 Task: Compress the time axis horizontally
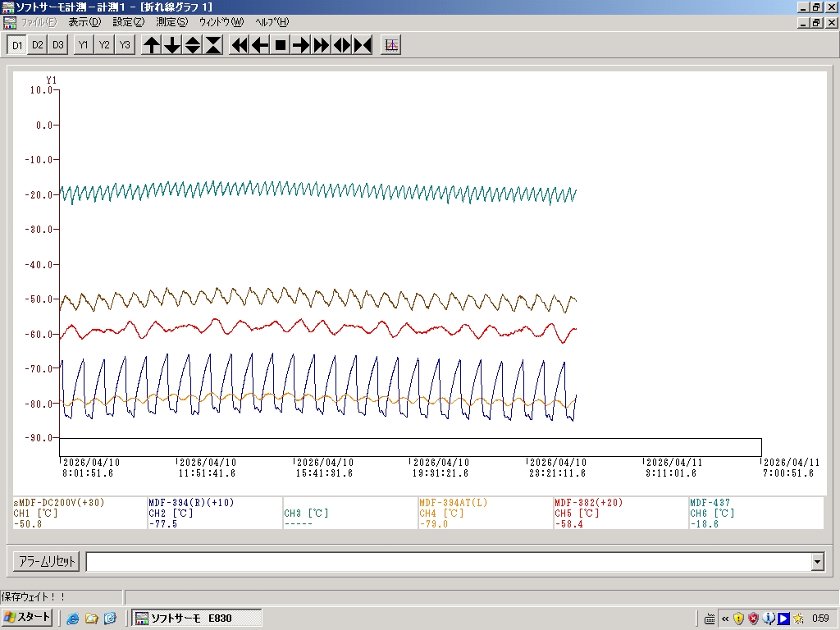(x=363, y=45)
